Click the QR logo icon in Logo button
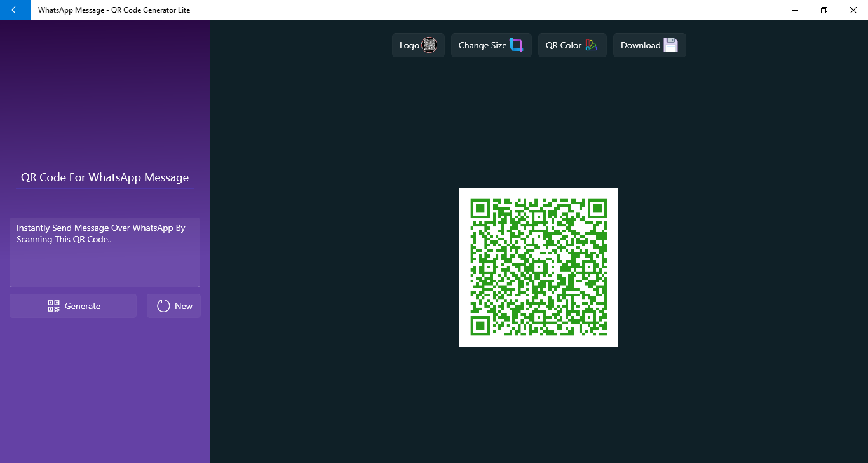This screenshot has height=463, width=868. [x=430, y=45]
